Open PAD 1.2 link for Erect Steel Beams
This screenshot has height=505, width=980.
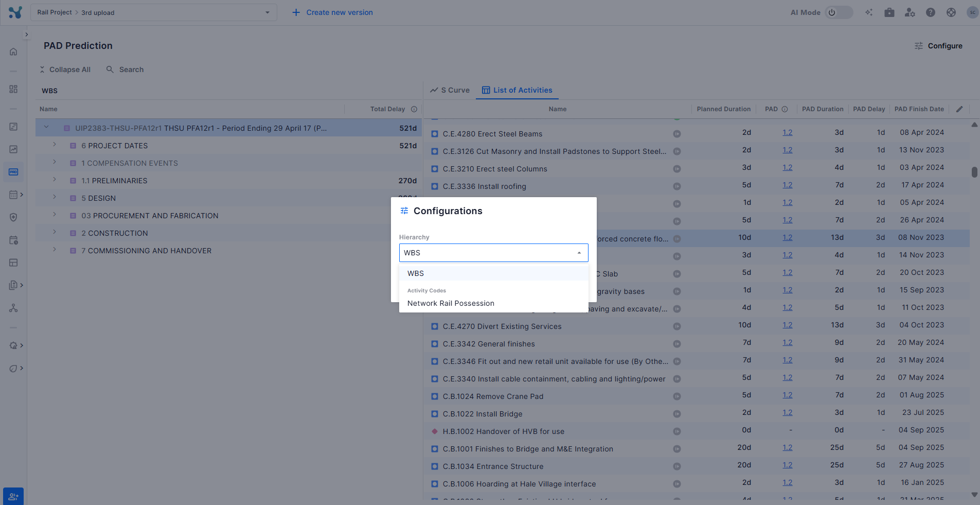pyautogui.click(x=787, y=133)
